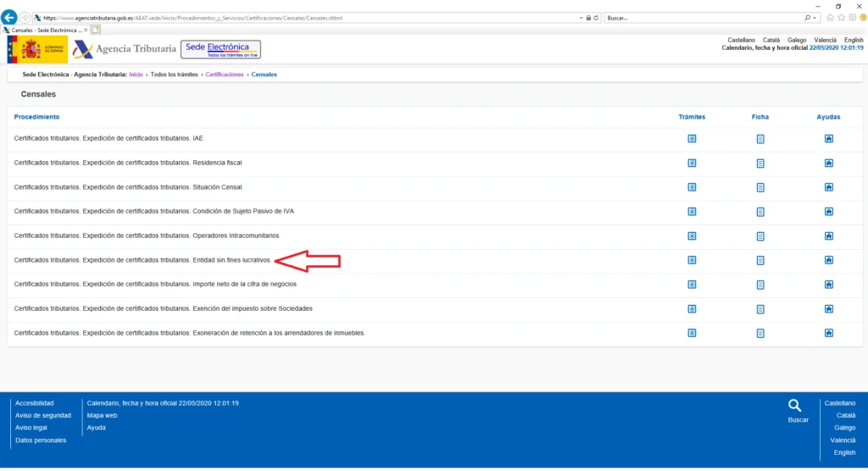This screenshot has width=868, height=471.
Task: Open Trámites icon for IAE certificate
Action: click(692, 139)
